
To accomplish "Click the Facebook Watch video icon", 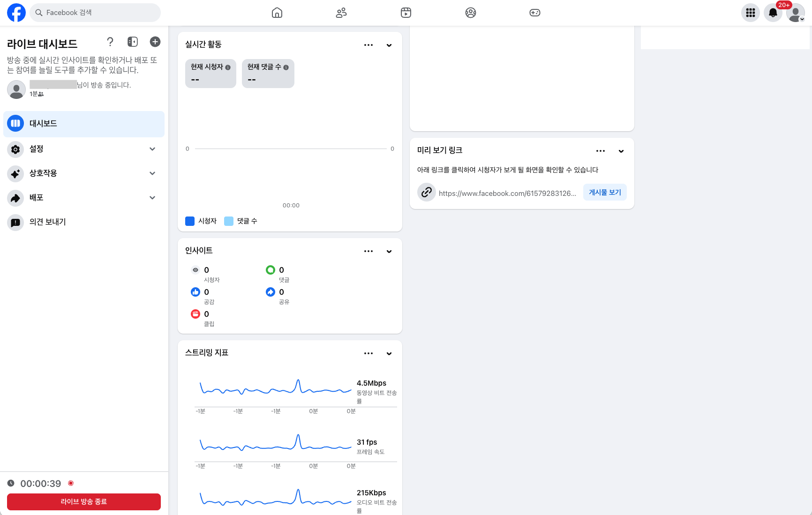I will point(406,13).
